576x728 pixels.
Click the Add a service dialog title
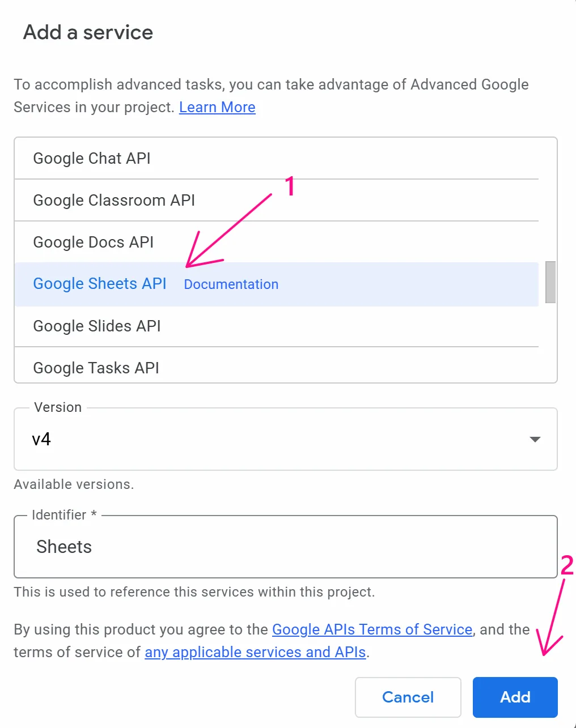pyautogui.click(x=88, y=32)
